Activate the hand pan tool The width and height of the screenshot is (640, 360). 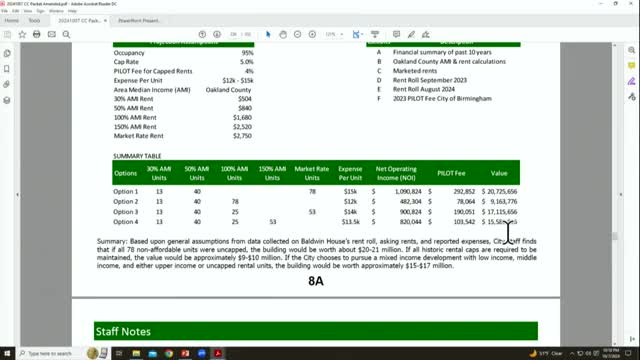(x=283, y=34)
